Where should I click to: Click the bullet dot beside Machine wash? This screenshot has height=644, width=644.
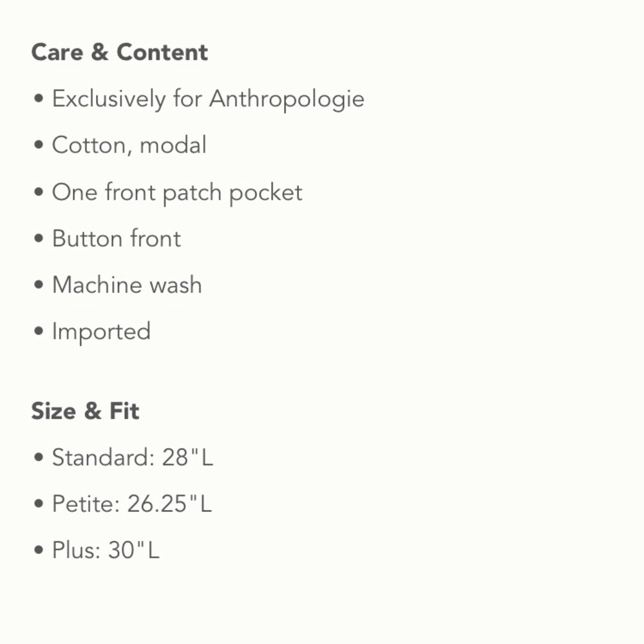(x=39, y=285)
